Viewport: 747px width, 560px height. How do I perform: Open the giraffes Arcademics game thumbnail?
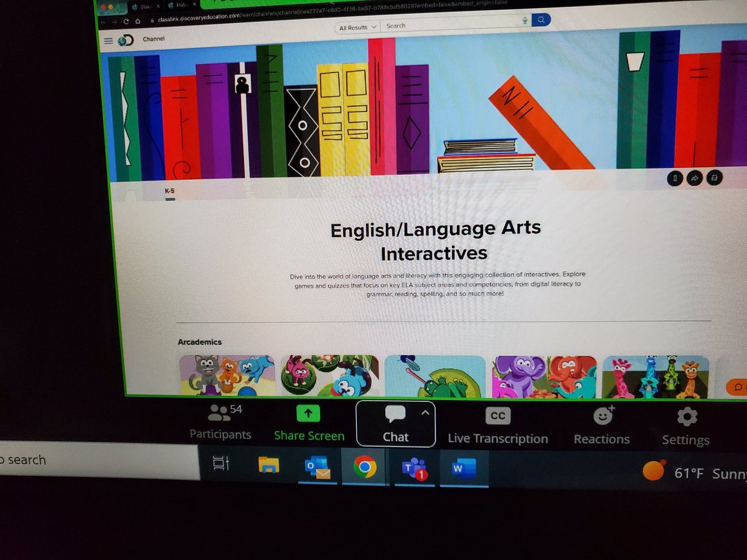point(656,377)
